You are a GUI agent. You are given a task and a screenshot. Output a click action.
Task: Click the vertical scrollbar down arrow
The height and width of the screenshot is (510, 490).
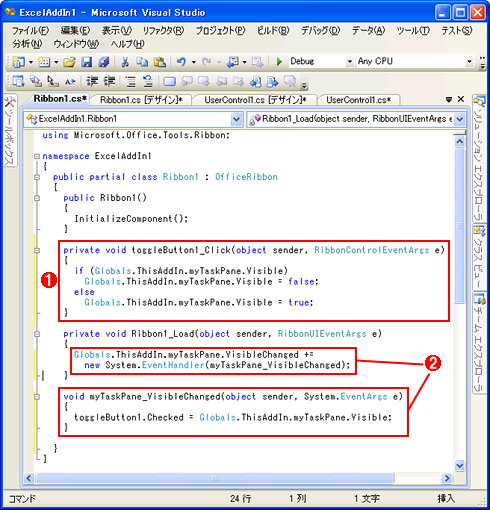click(x=460, y=465)
